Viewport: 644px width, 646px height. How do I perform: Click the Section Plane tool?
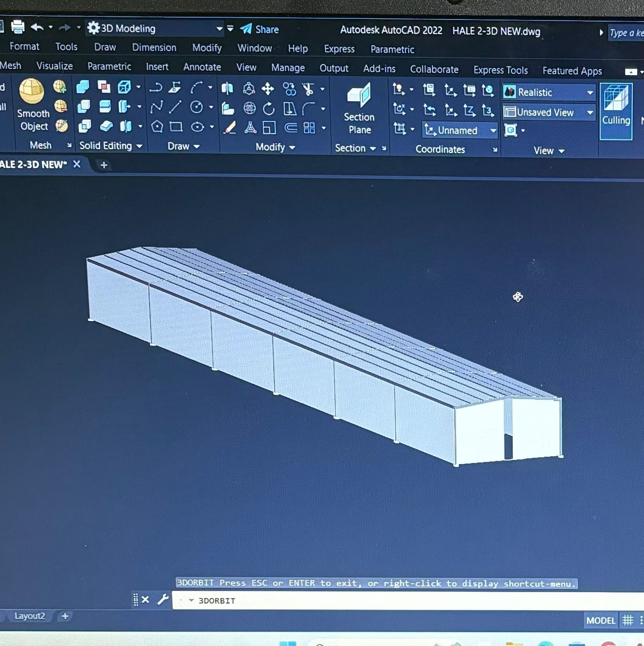pyautogui.click(x=359, y=109)
